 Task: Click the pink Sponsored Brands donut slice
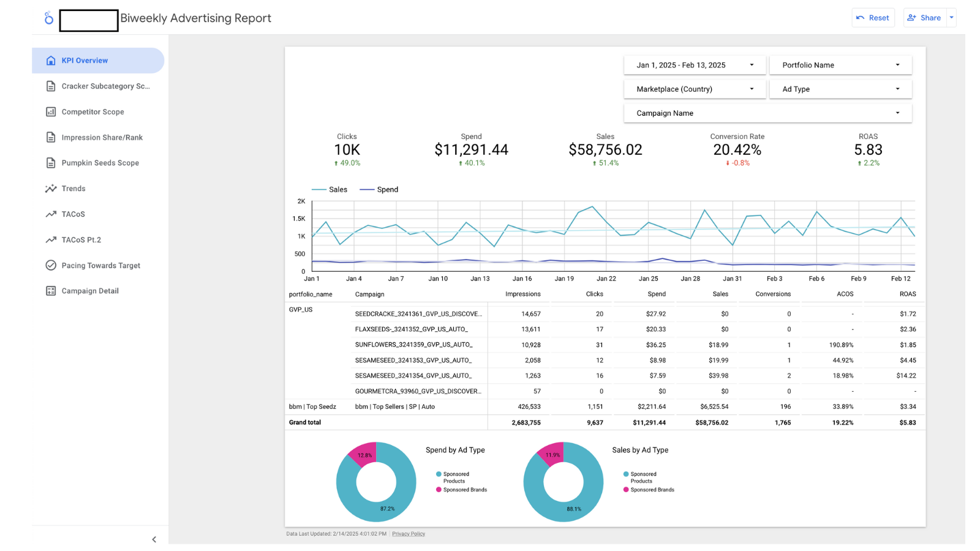pos(365,455)
